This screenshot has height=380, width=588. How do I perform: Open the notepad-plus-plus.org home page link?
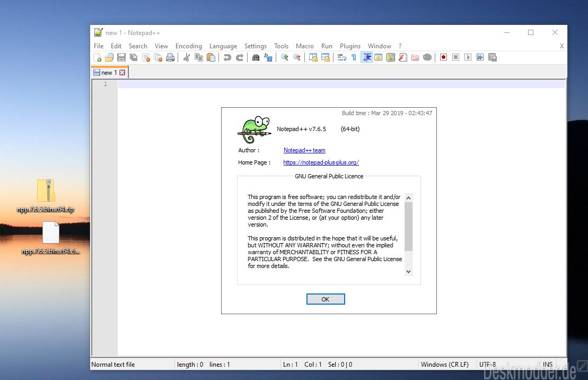point(321,162)
